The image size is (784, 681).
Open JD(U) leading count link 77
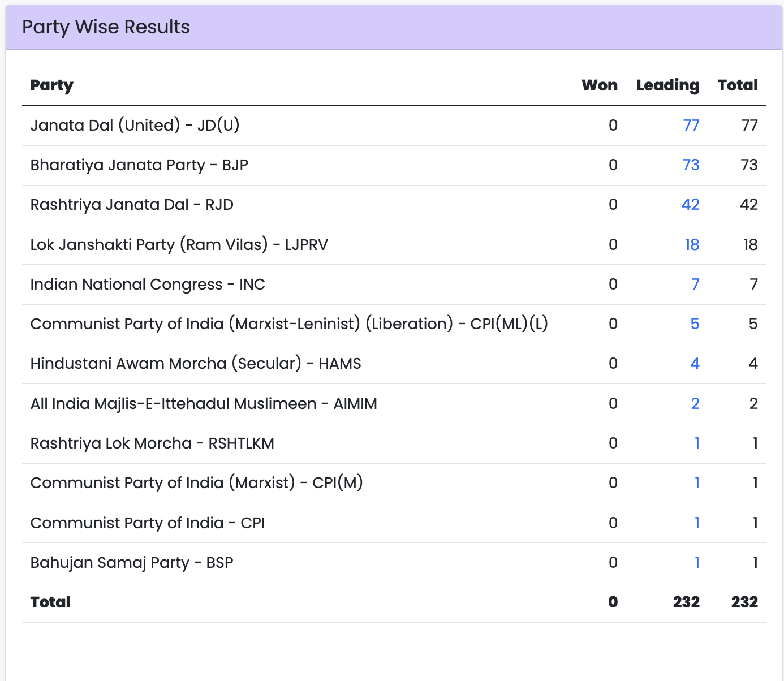(x=691, y=125)
